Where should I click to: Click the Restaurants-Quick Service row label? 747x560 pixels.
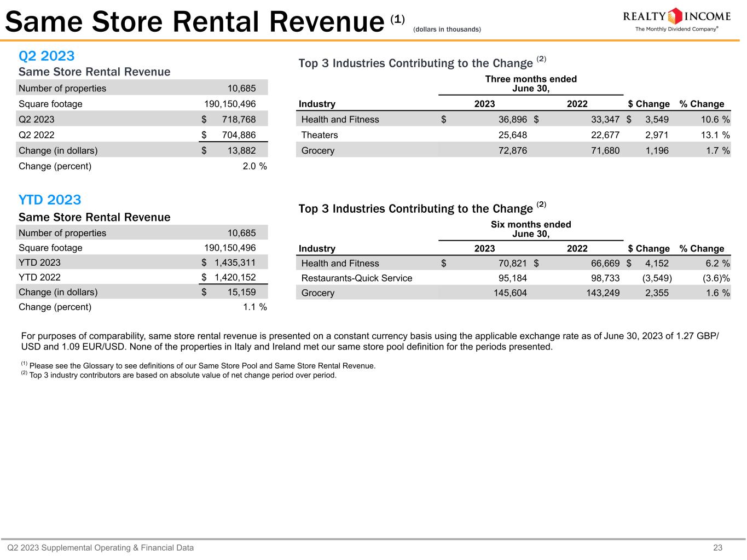tap(357, 278)
